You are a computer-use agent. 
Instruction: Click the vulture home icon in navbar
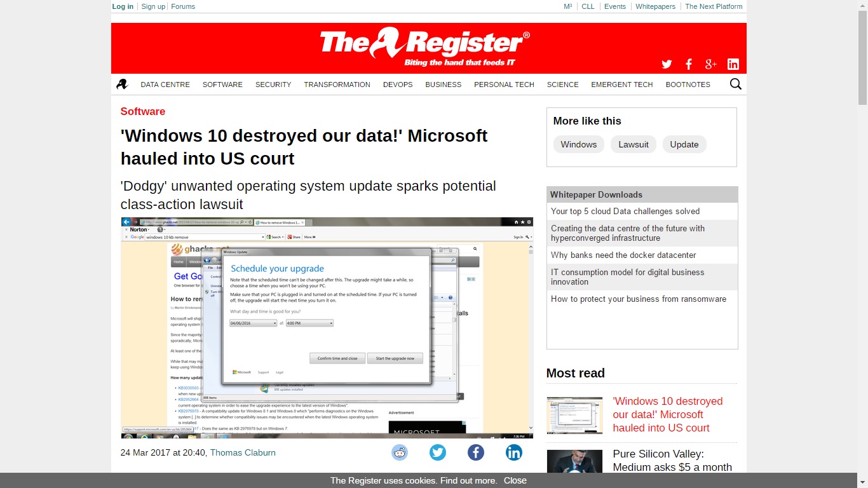click(122, 84)
